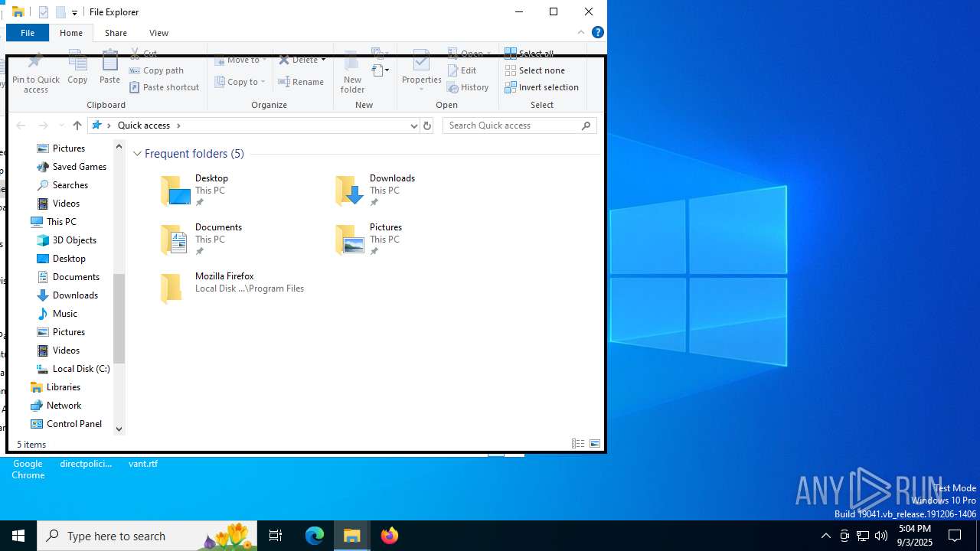
Task: Launch Microsoft Edge from taskbar
Action: point(315,536)
